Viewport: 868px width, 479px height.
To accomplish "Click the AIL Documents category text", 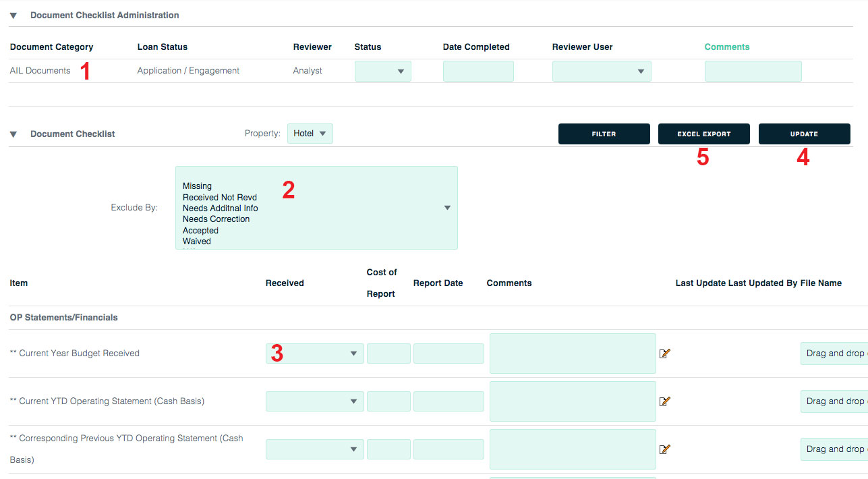I will (40, 71).
